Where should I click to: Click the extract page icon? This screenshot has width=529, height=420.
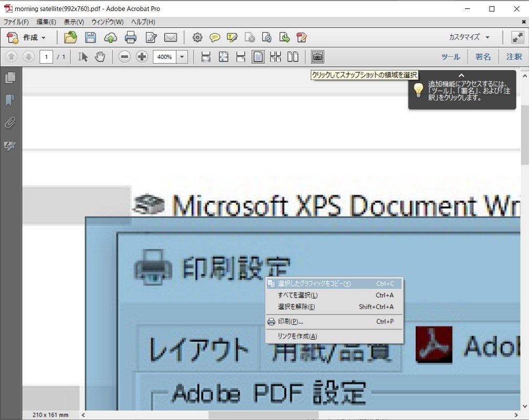[284, 37]
